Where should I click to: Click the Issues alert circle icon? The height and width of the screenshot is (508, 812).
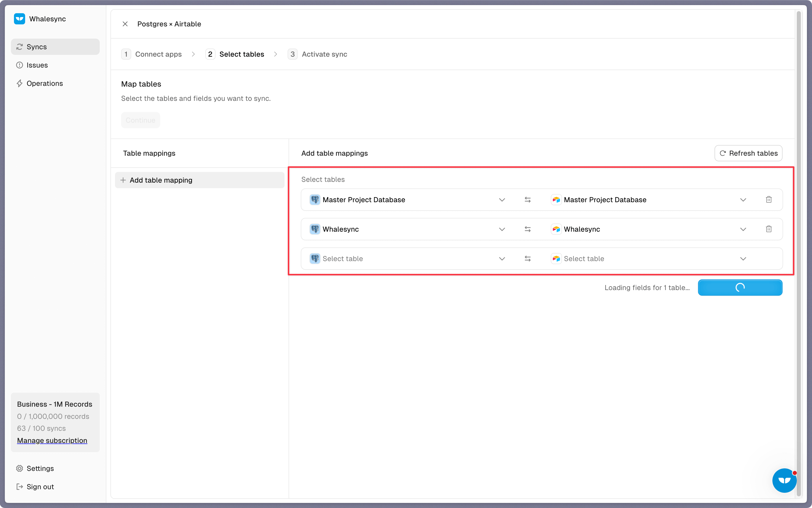(x=20, y=65)
